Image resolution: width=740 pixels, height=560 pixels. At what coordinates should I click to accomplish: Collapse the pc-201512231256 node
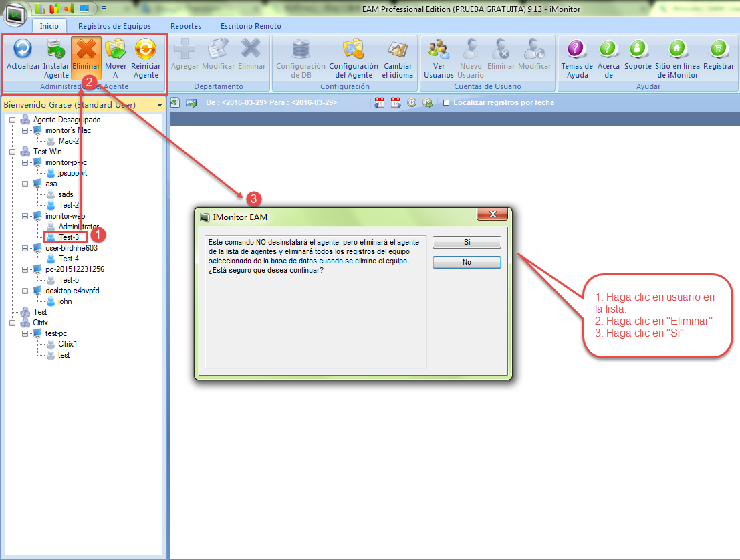click(x=25, y=269)
